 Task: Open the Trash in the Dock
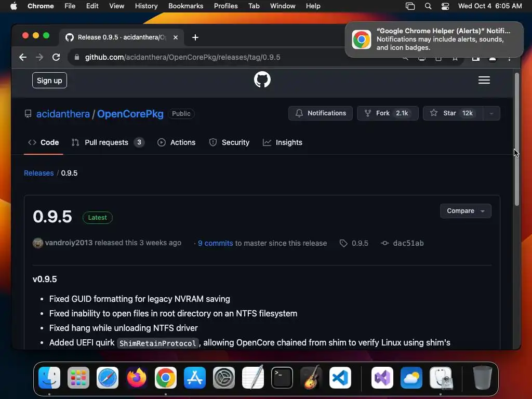point(482,378)
